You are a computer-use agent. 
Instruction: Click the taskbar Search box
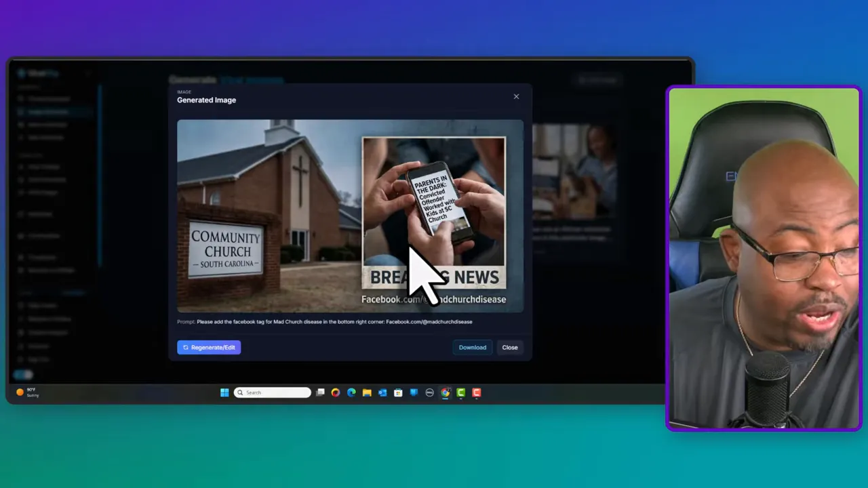[x=273, y=392]
